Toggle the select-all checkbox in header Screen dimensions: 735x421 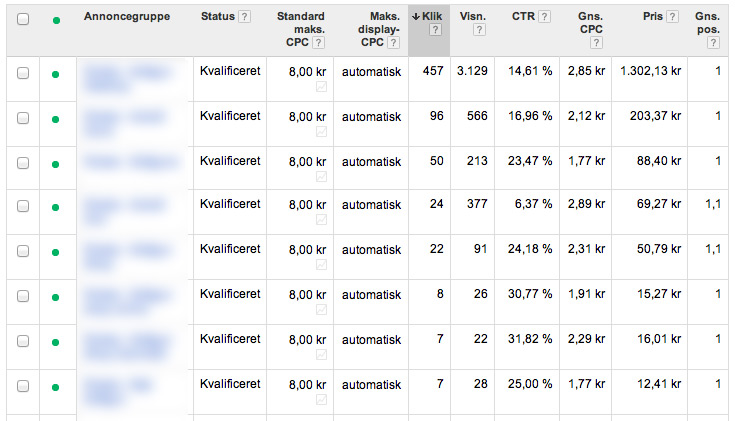pos(23,18)
